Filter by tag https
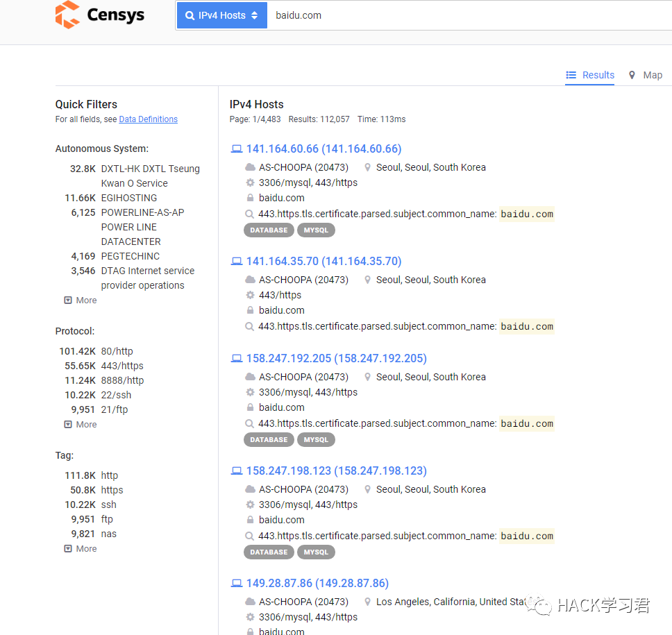Image resolution: width=672 pixels, height=635 pixels. coord(112,490)
